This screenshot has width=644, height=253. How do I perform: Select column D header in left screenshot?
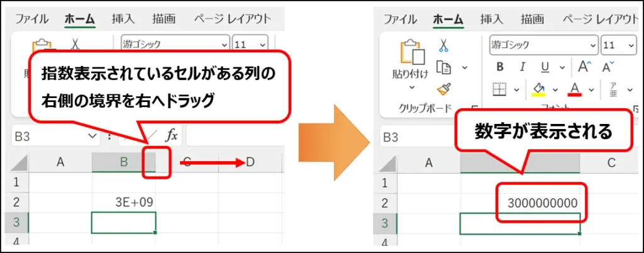250,162
